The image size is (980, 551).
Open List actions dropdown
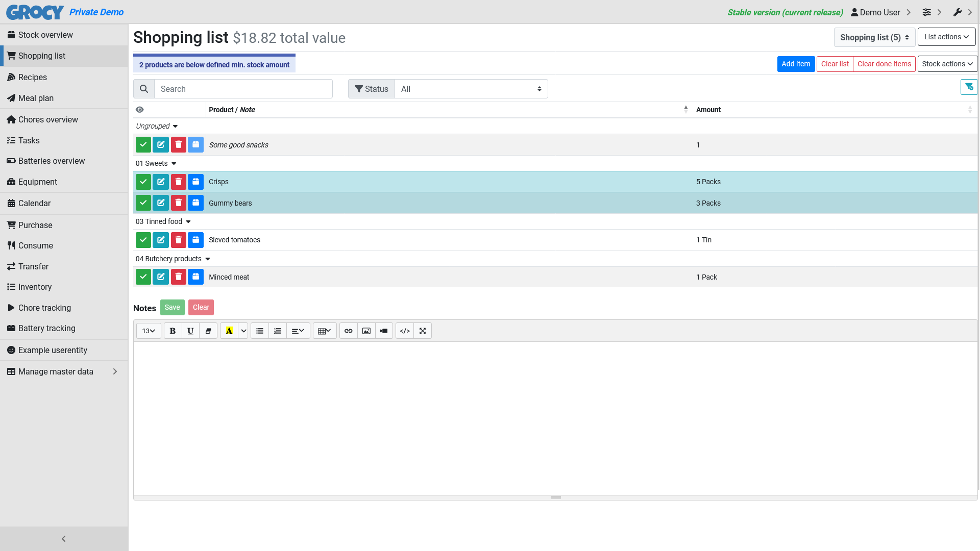click(946, 37)
